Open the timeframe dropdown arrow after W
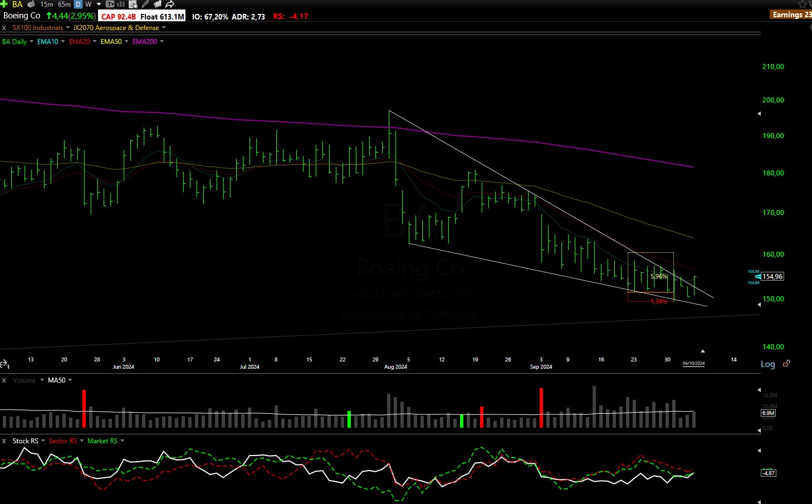This screenshot has height=504, width=812. [x=99, y=4]
